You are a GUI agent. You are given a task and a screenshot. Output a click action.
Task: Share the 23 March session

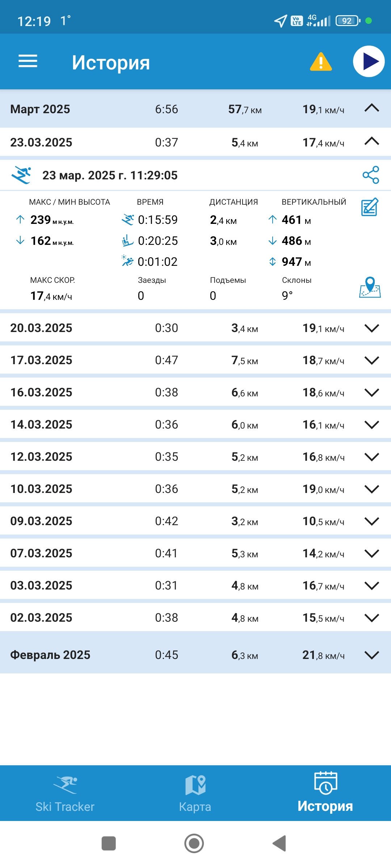[x=371, y=175]
